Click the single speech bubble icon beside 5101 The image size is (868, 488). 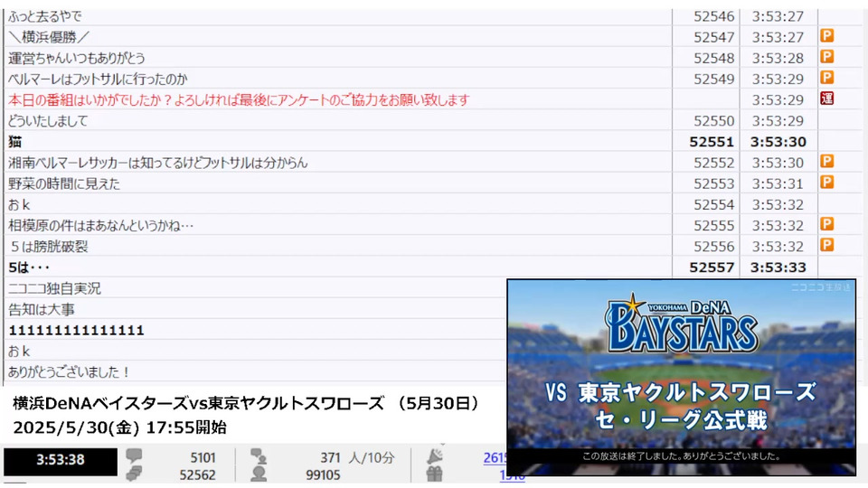(134, 455)
